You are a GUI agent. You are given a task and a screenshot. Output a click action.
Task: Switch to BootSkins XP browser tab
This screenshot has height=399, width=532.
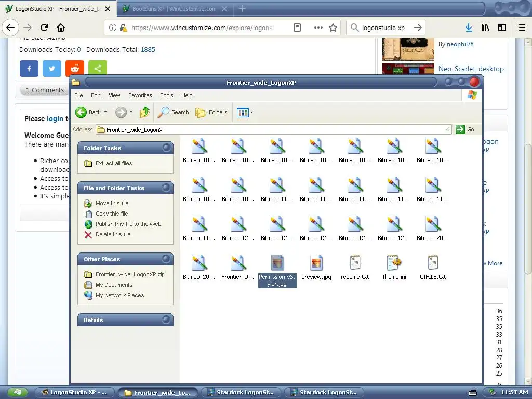[x=174, y=9]
